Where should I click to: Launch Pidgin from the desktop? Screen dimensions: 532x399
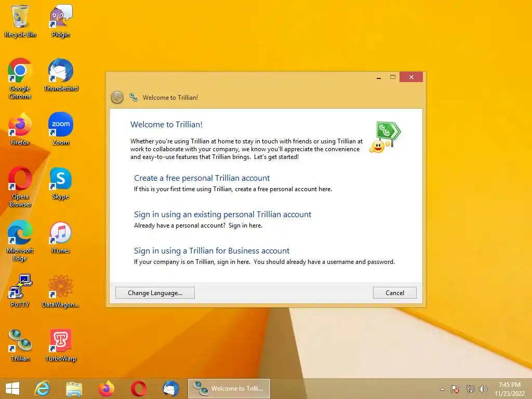(61, 21)
